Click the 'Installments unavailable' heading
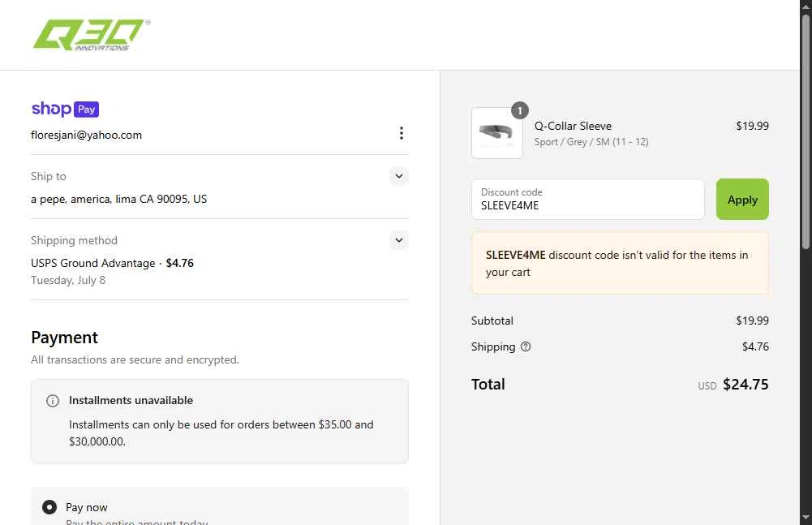Viewport: 812px width, 525px height. tap(131, 401)
